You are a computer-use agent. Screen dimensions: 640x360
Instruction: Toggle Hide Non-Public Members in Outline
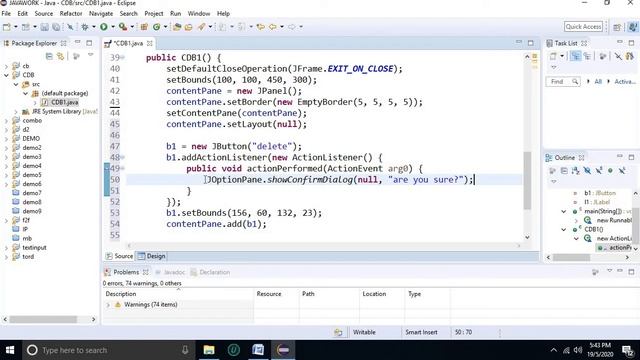coord(610,170)
